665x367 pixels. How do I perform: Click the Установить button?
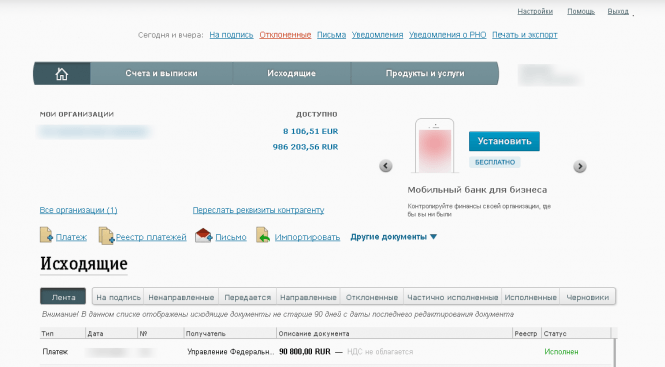504,141
